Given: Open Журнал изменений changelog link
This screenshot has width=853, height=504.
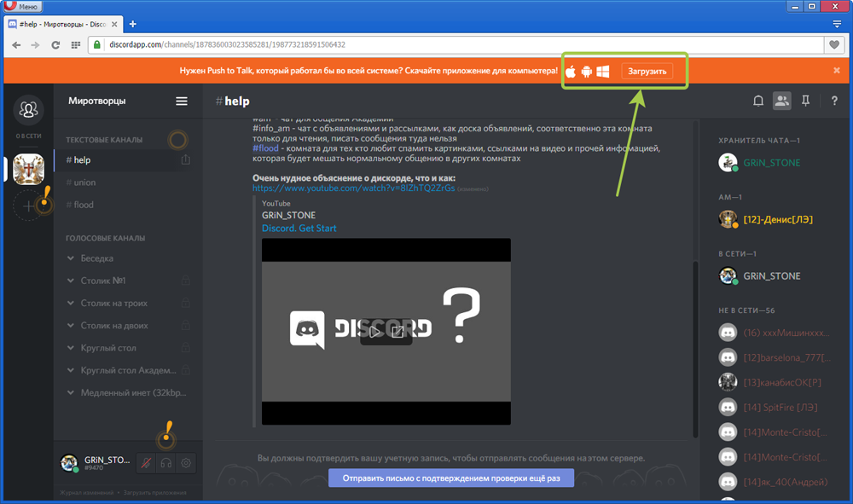Looking at the screenshot, I should [86, 493].
